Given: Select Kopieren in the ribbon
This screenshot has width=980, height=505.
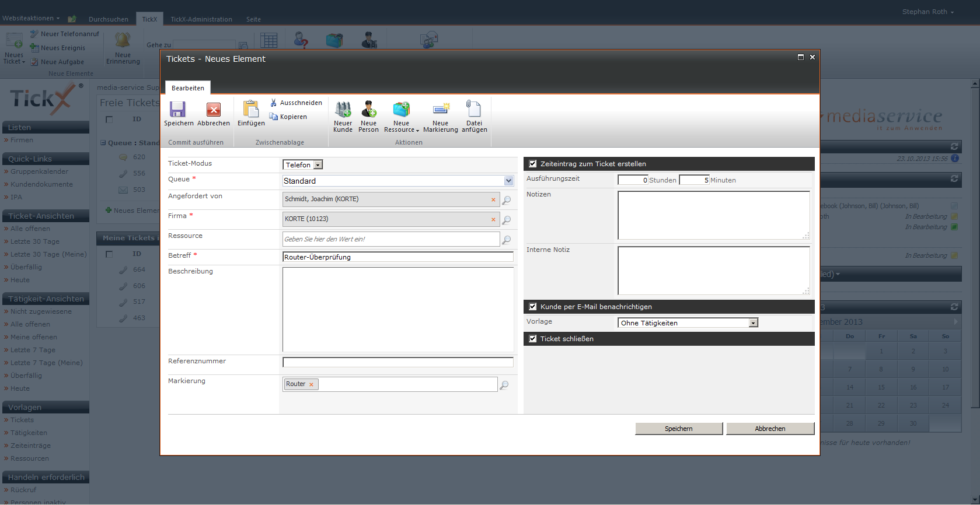Looking at the screenshot, I should [x=288, y=117].
